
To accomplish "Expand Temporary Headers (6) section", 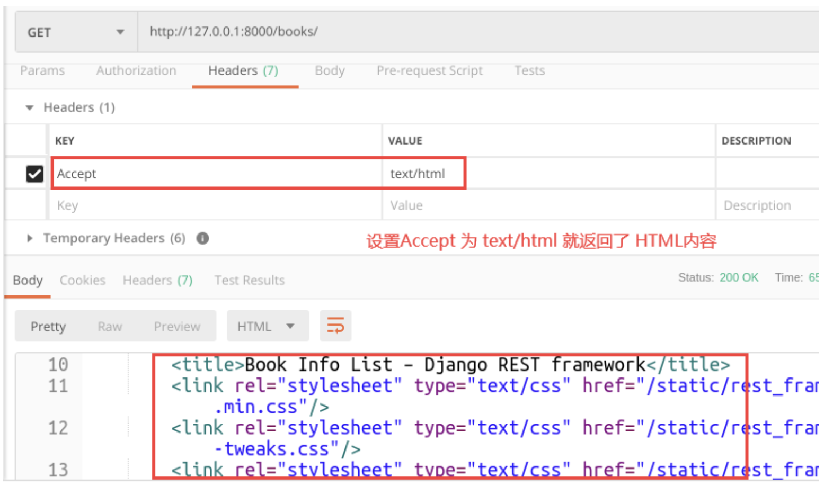I will tap(30, 239).
